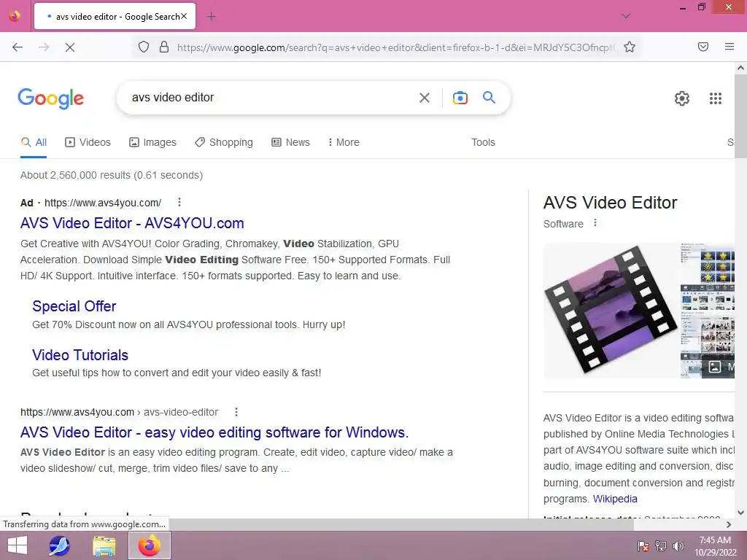Open the more images button in knowledge panel
The width and height of the screenshot is (747, 560).
click(x=718, y=367)
